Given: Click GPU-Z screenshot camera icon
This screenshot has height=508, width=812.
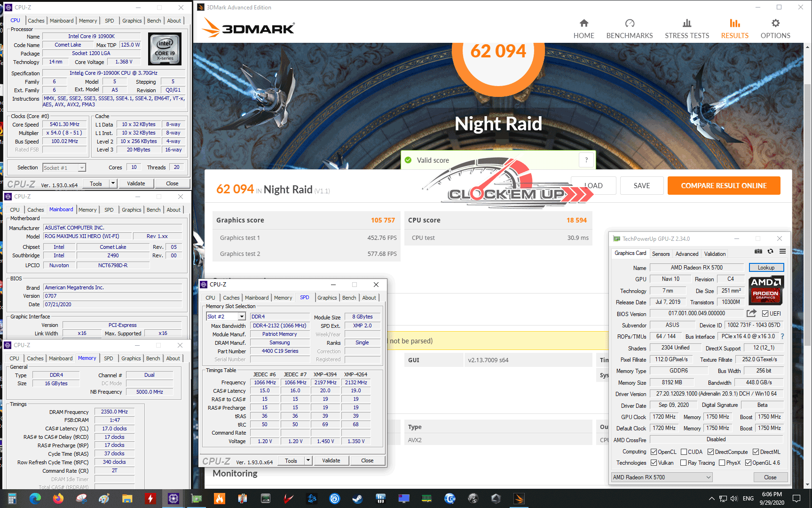Looking at the screenshot, I should point(758,251).
